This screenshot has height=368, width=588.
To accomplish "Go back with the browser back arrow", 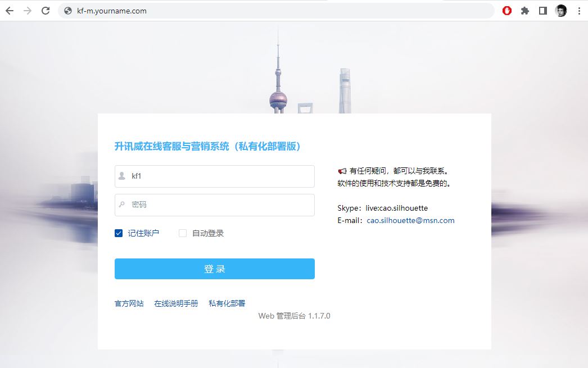I will tap(10, 11).
